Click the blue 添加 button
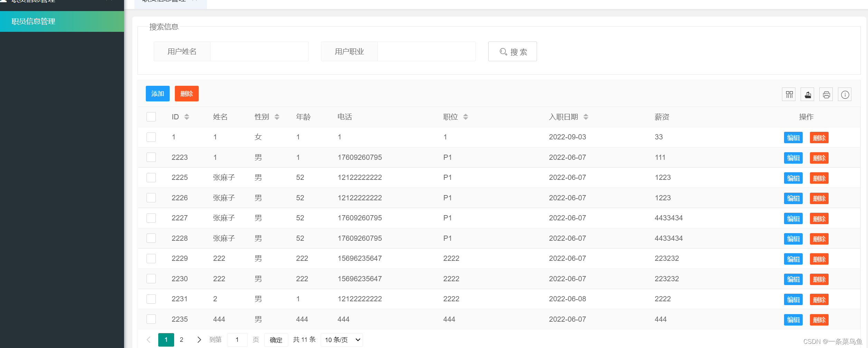Screen dimensions: 868x348 click(158, 94)
